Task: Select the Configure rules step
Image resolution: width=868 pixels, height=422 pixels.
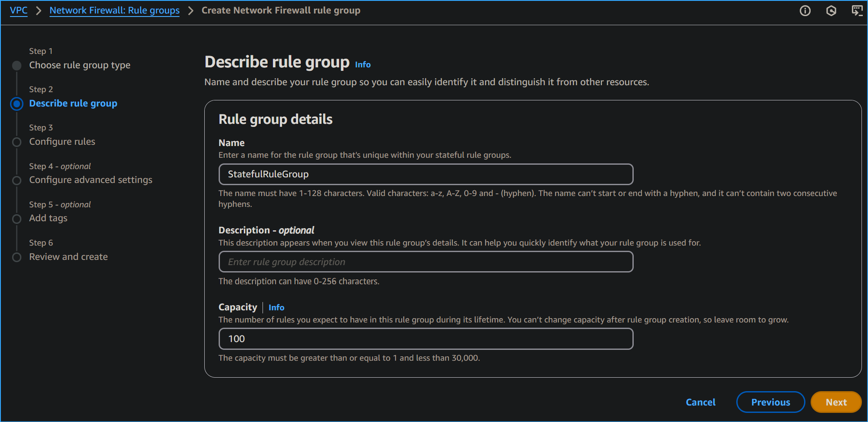Action: tap(62, 141)
